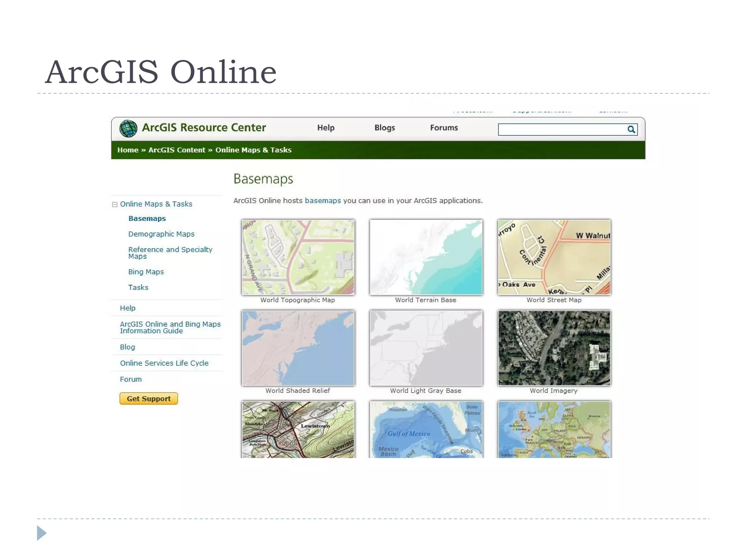
Task: Click the Get Support button
Action: click(x=148, y=398)
